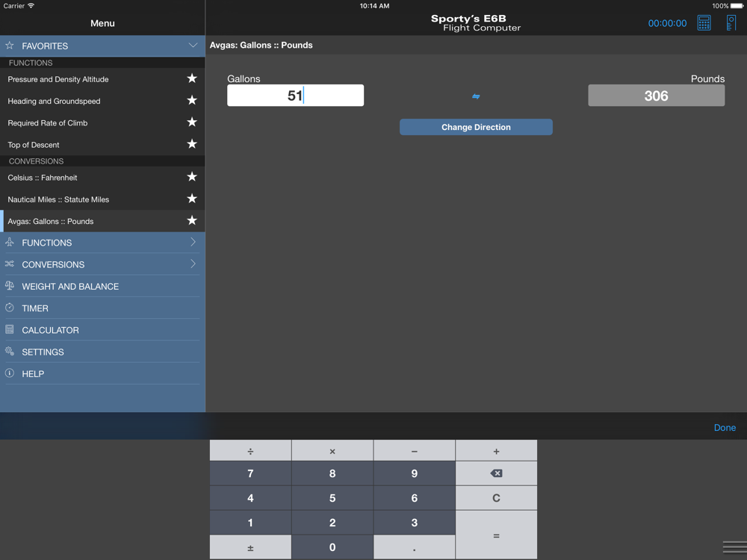Expand the Functions menu chevron
Viewport: 747px width, 560px height.
pos(193,242)
